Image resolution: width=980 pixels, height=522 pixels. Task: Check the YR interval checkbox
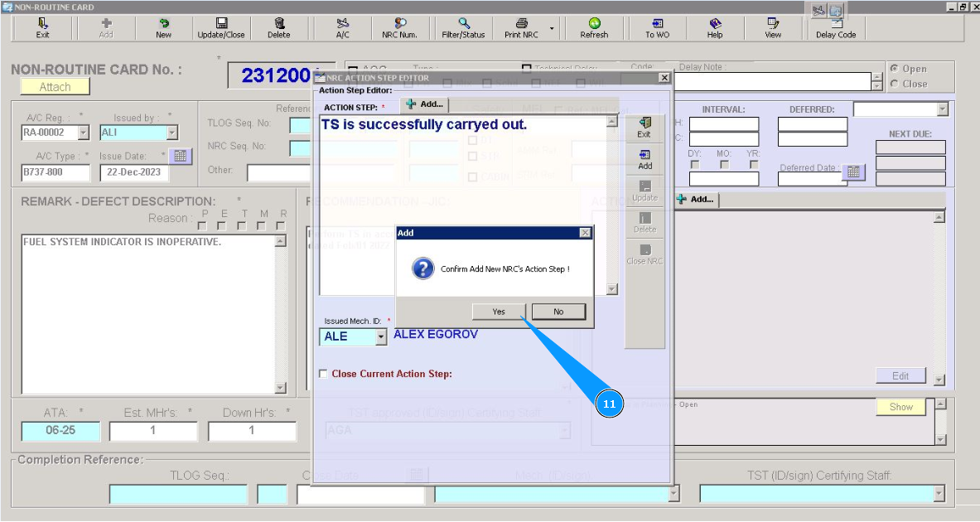[x=754, y=164]
